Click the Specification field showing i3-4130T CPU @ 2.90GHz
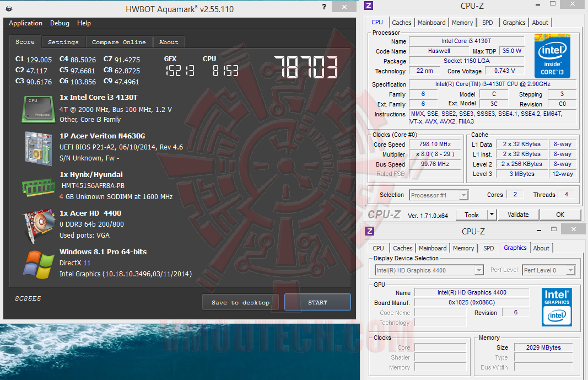 (x=493, y=84)
